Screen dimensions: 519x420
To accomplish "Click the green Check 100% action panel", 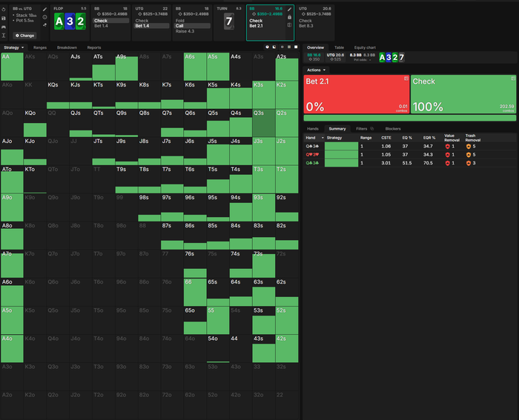I will pos(463,94).
